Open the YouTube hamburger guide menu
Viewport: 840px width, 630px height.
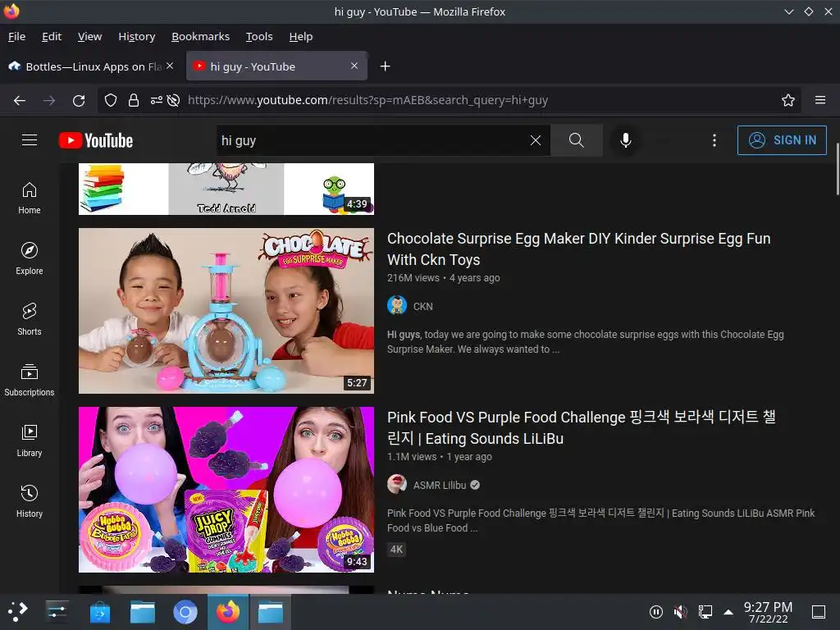pyautogui.click(x=30, y=140)
